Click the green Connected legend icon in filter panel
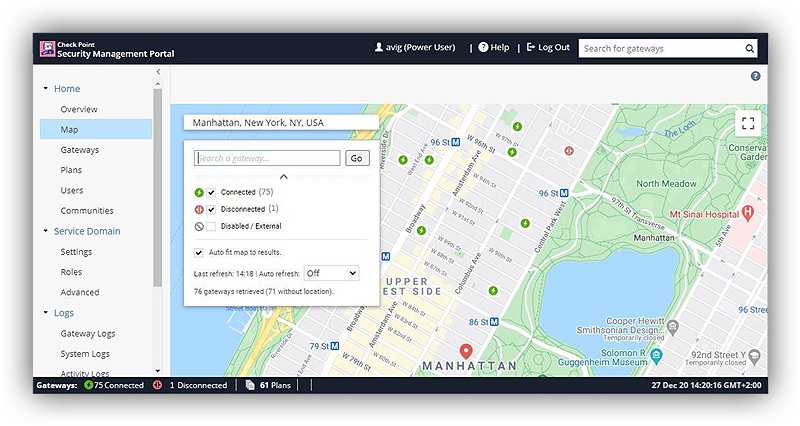 click(x=199, y=192)
